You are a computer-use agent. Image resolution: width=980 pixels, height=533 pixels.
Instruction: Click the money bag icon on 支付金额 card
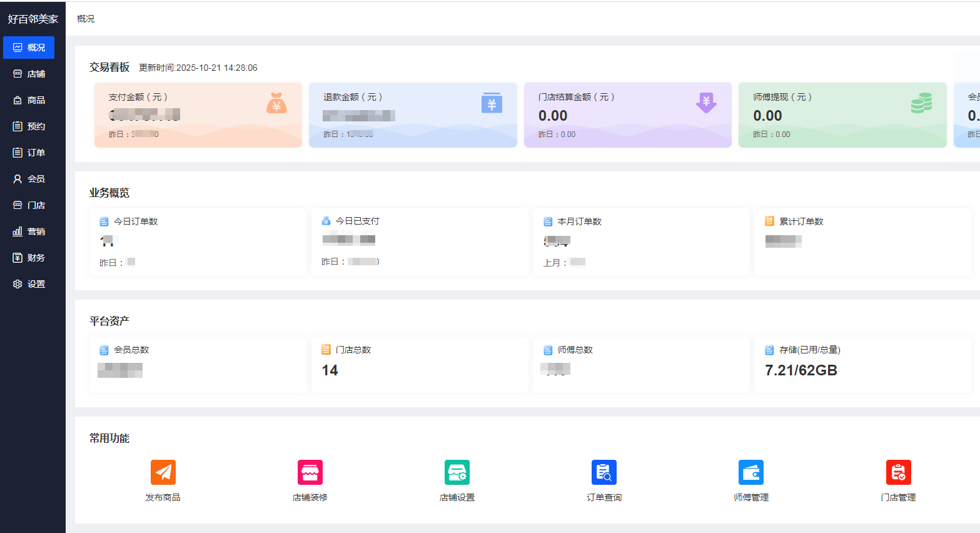click(276, 103)
